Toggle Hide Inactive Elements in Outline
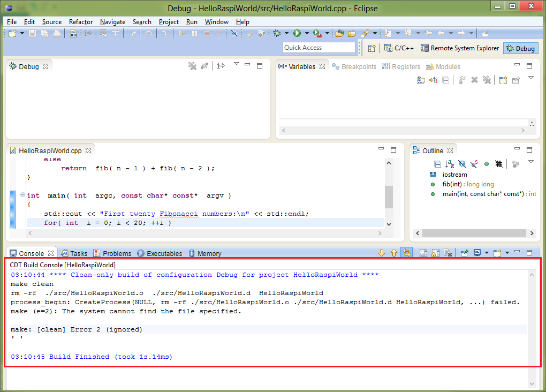Screen dimensions: 546x392 499,164
